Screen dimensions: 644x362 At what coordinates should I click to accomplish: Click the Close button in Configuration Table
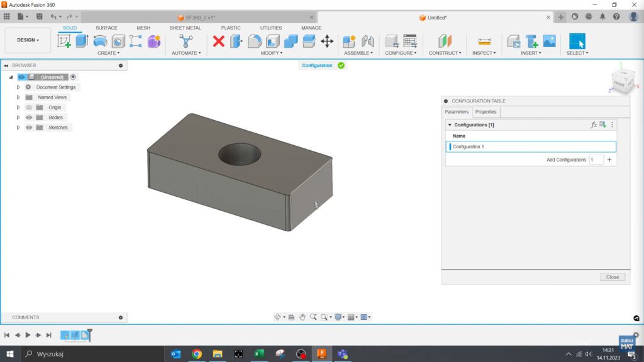pyautogui.click(x=612, y=277)
